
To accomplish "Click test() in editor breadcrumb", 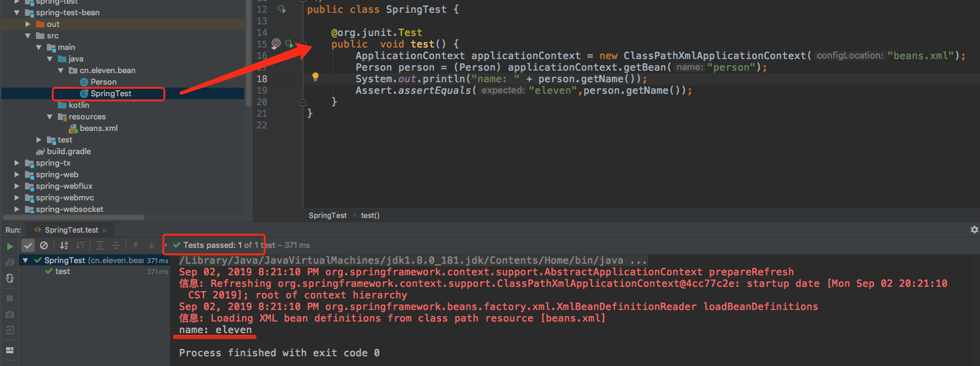I will pyautogui.click(x=370, y=216).
